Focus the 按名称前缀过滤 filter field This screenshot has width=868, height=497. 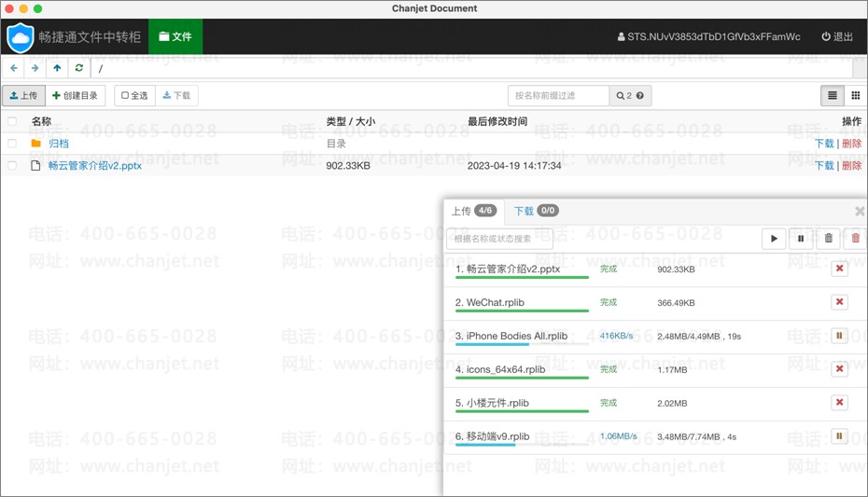558,96
